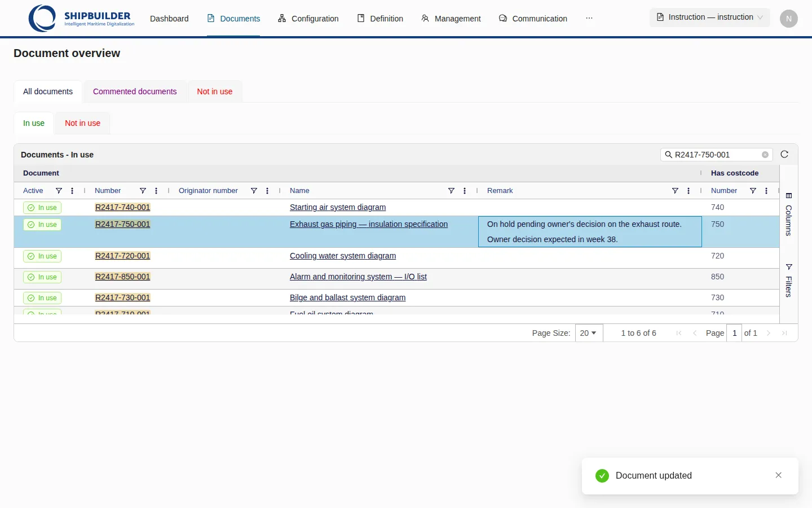This screenshot has height=508, width=812.
Task: Click In use badge for R2417-740-001
Action: pos(42,208)
